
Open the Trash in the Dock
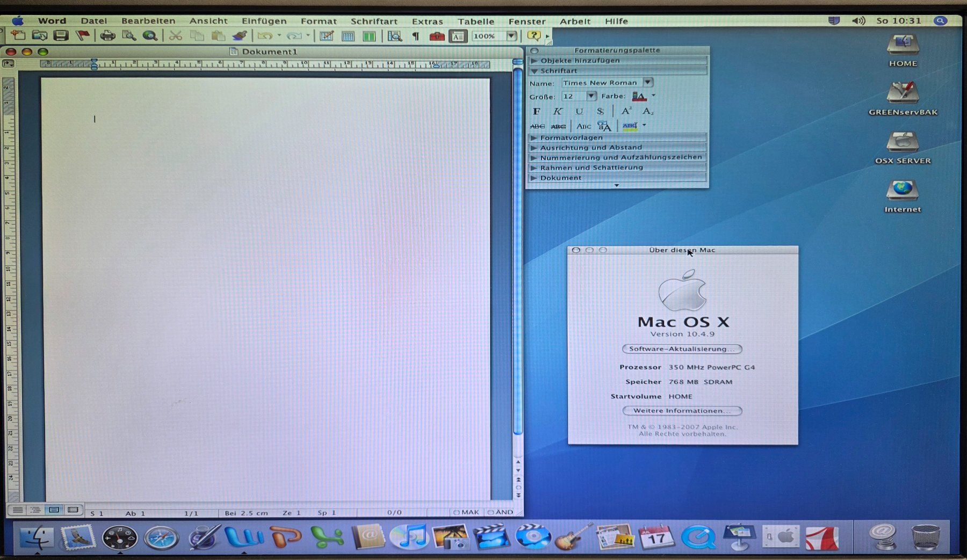tap(926, 536)
